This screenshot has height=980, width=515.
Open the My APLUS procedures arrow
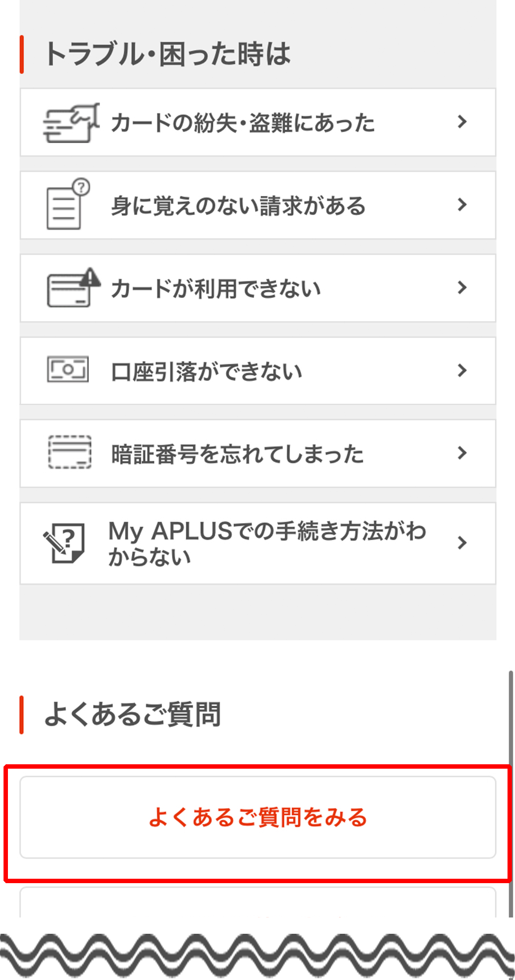coord(462,543)
